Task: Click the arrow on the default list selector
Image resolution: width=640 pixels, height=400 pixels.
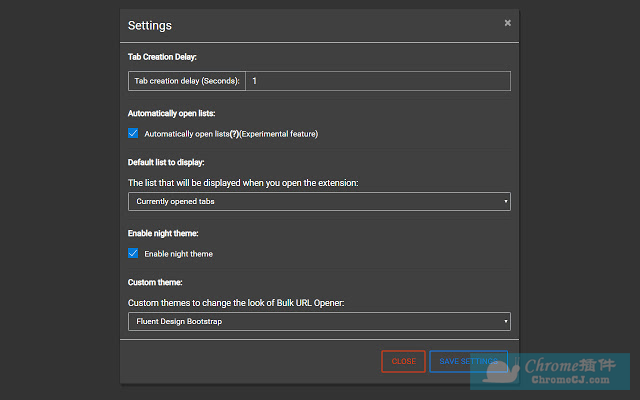Action: point(506,202)
